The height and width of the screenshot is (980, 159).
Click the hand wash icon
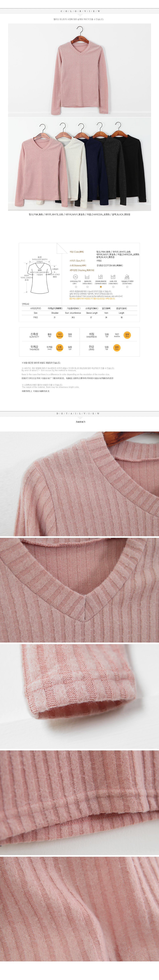[x=113, y=277]
